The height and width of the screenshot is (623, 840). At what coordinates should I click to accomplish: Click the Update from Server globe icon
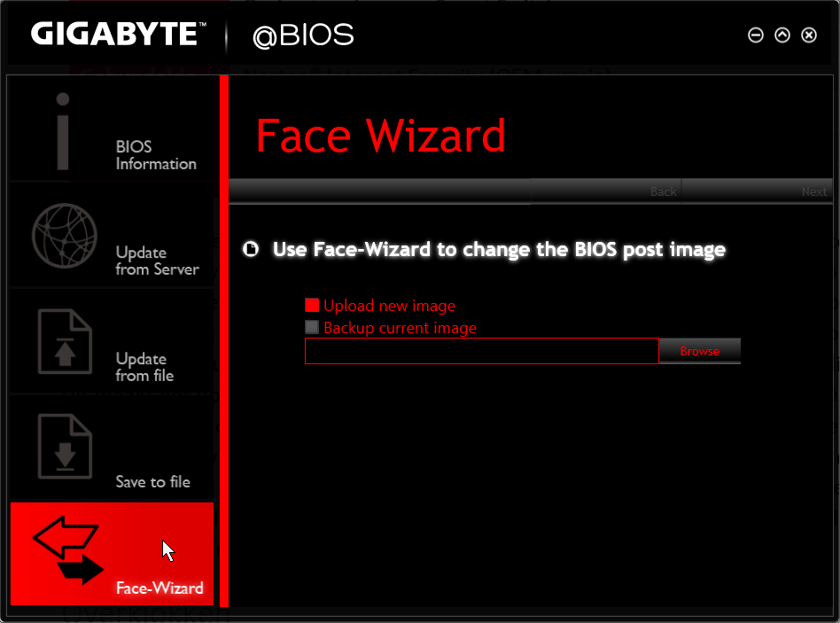click(65, 235)
